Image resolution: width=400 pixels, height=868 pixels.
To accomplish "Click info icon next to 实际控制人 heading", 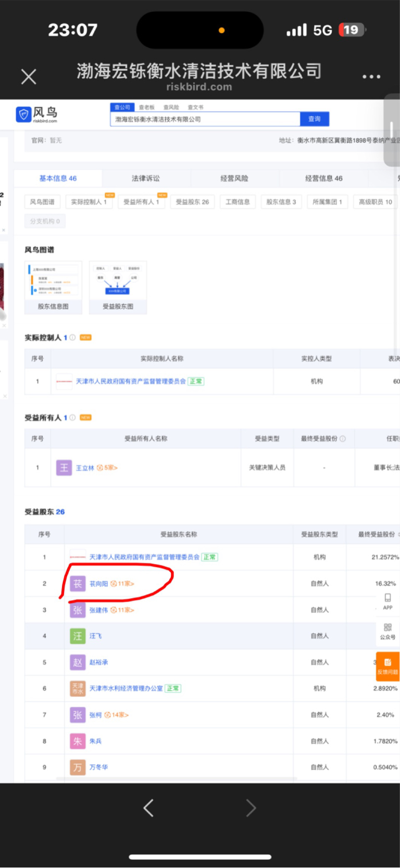I will (72, 337).
